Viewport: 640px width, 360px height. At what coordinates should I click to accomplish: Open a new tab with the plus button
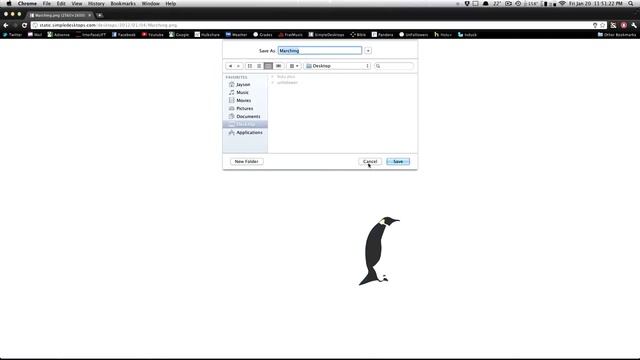click(x=99, y=16)
